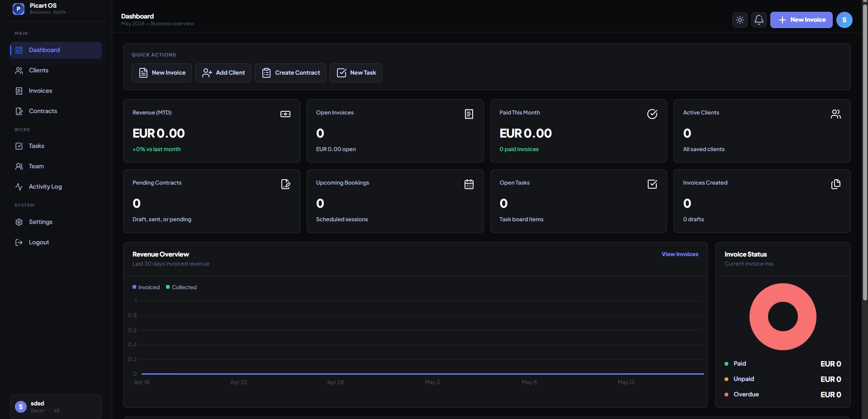This screenshot has width=868, height=419.
Task: Click the check-circle icon on Paid This Month card
Action: (x=652, y=114)
